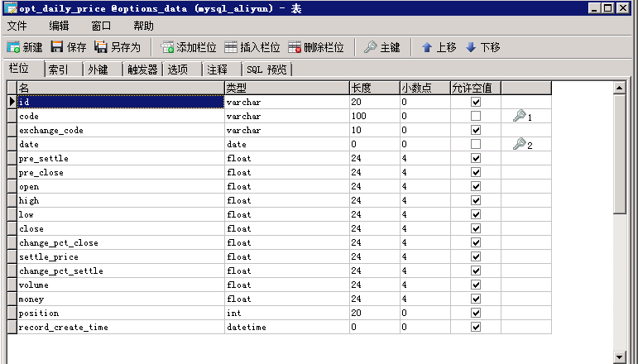Screen dimensions: 638x364
Task: Select the change_pct_close field name
Action: [x=121, y=242]
